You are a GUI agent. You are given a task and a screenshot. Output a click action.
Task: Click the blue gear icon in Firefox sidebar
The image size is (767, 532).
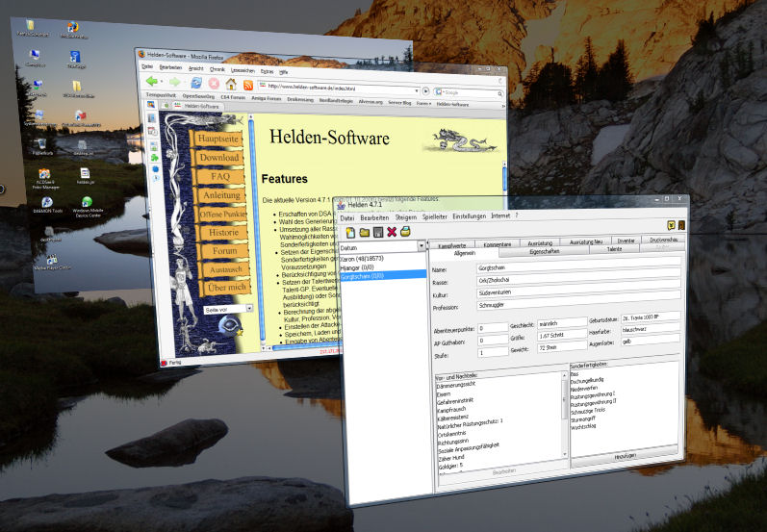[155, 168]
